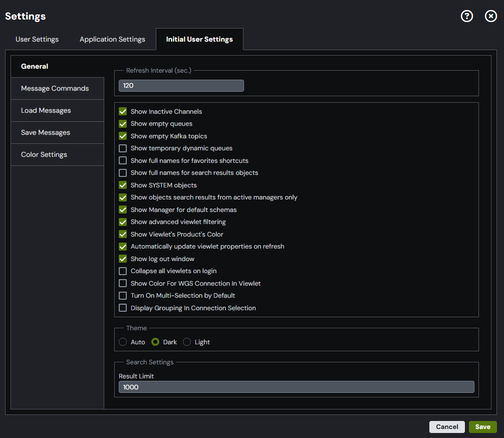This screenshot has height=438, width=504.
Task: Enable Turn On Multi-Selection by Default
Action: 123,296
